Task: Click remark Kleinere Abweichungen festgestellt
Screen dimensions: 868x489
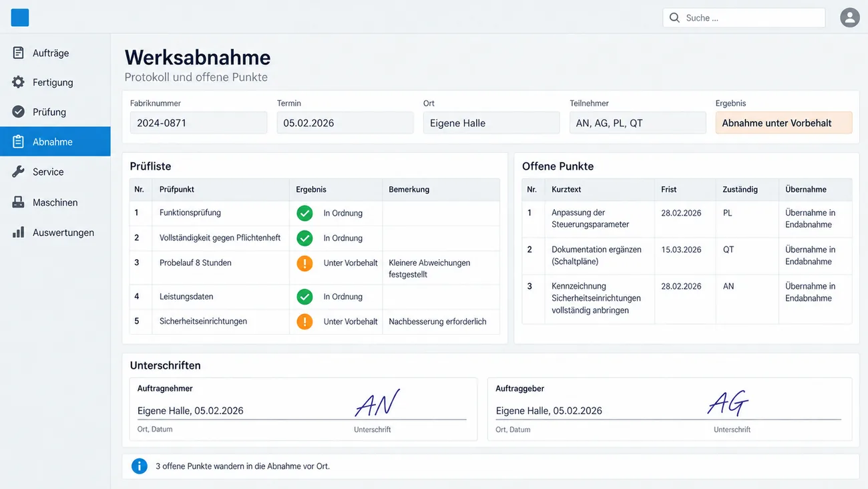Action: click(429, 269)
